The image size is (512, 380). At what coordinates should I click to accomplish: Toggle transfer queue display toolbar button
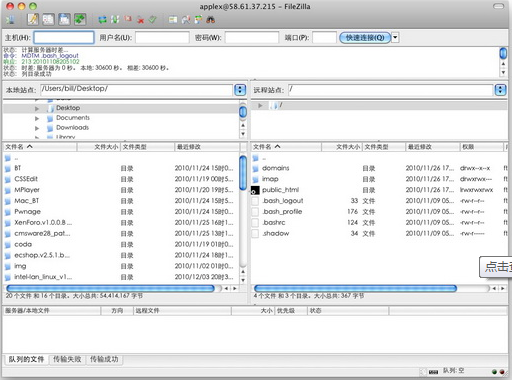click(x=80, y=19)
